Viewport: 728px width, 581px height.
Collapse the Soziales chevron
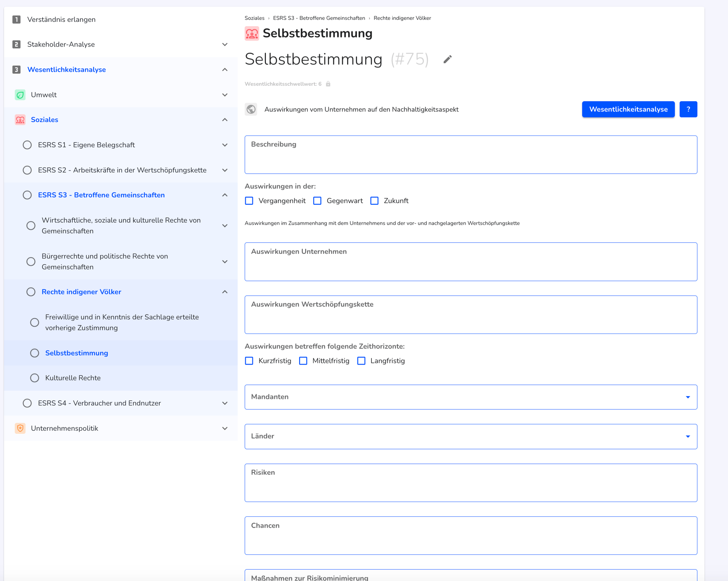pos(225,120)
